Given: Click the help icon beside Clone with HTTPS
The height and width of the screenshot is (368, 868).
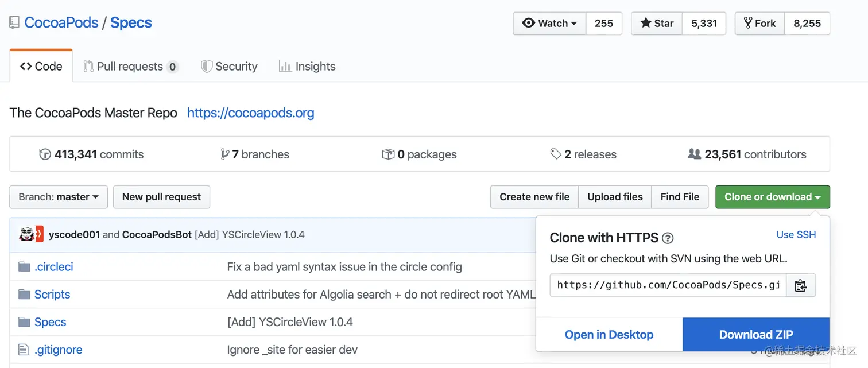Looking at the screenshot, I should tap(668, 238).
